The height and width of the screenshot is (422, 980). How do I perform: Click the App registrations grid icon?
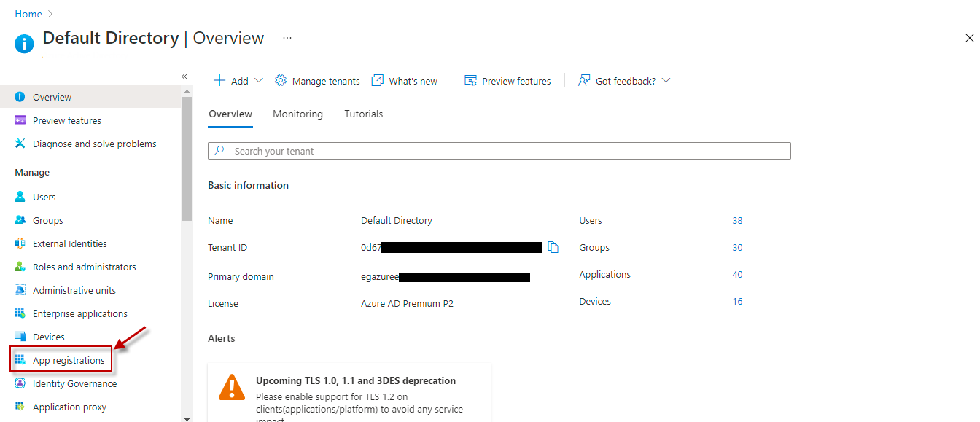click(x=20, y=360)
